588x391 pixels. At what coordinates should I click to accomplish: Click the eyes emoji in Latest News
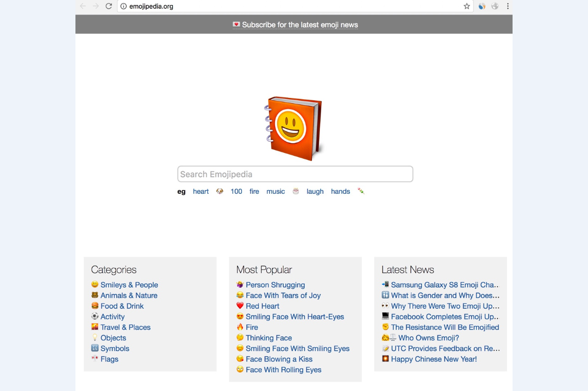point(386,306)
